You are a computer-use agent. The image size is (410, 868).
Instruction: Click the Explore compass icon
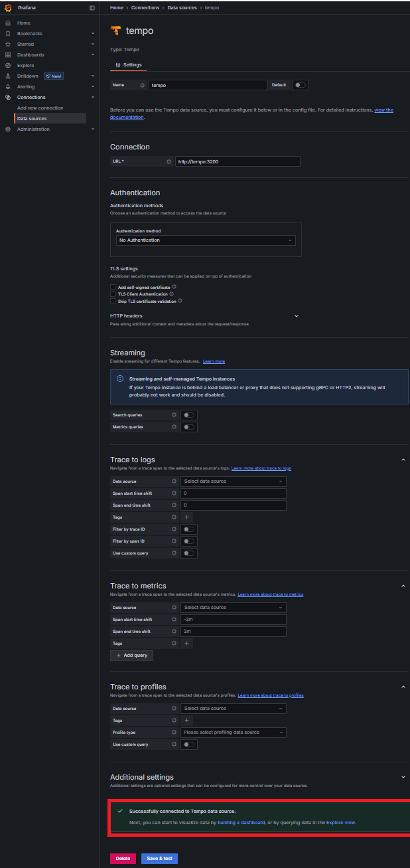(8, 65)
